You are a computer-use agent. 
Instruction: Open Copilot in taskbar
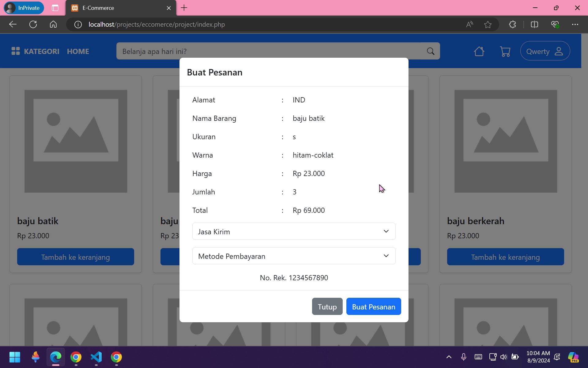[573, 357]
